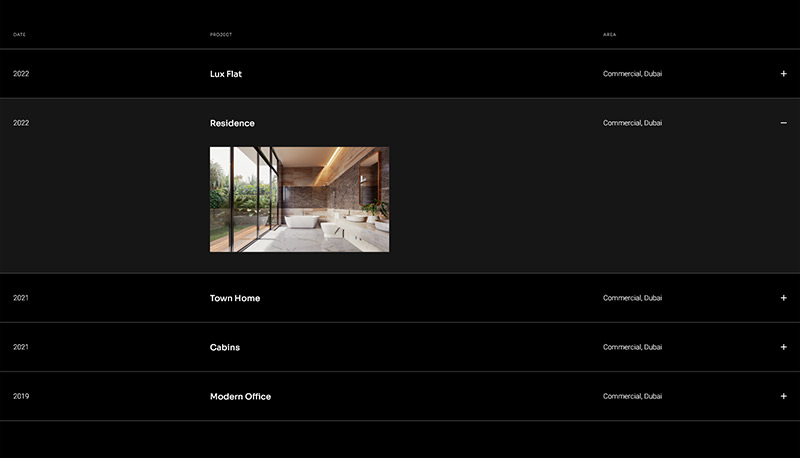800x458 pixels.
Task: Click Commercial, Dubai in Lux Flat row
Action: click(x=632, y=74)
